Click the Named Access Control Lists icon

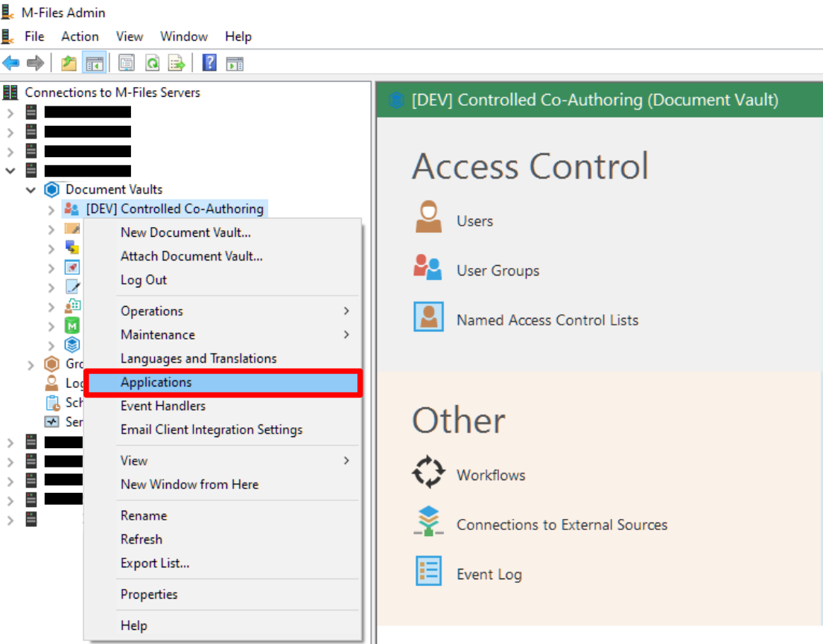coord(428,316)
